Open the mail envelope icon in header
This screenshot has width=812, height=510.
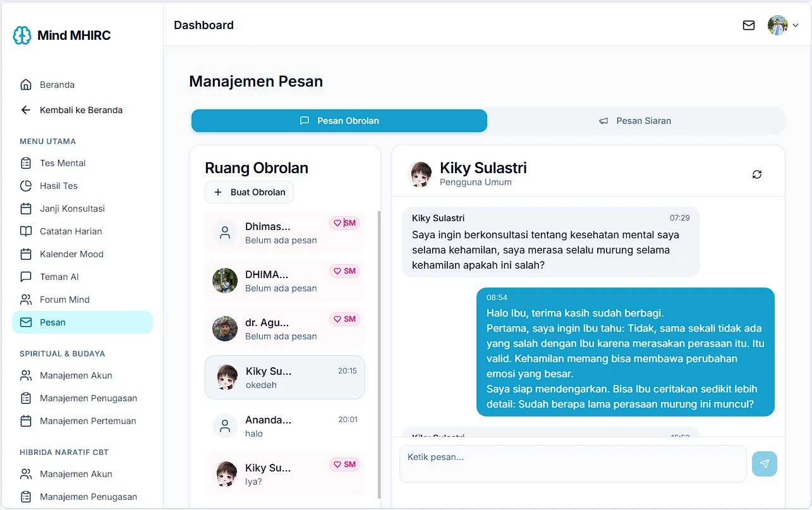(749, 25)
